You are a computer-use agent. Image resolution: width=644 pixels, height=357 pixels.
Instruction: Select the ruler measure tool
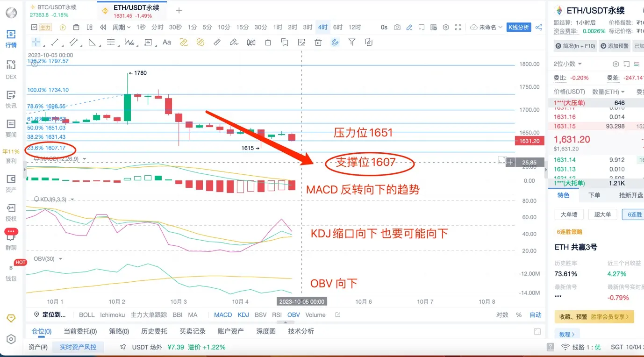217,42
